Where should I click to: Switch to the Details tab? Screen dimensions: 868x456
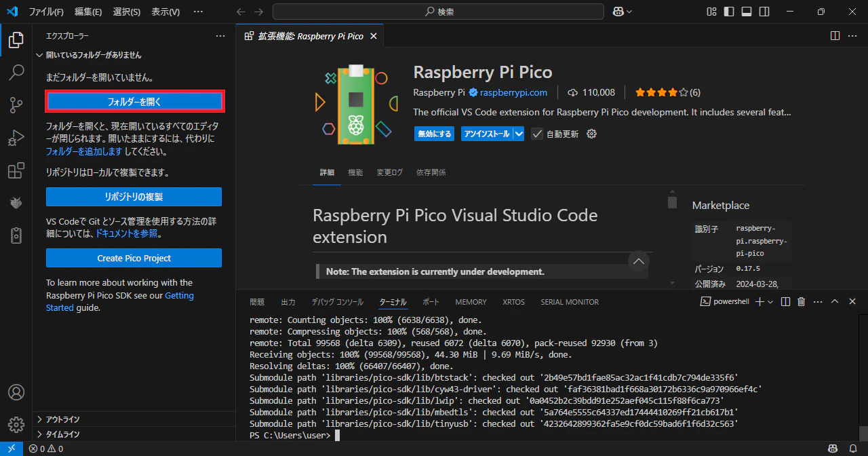point(327,172)
